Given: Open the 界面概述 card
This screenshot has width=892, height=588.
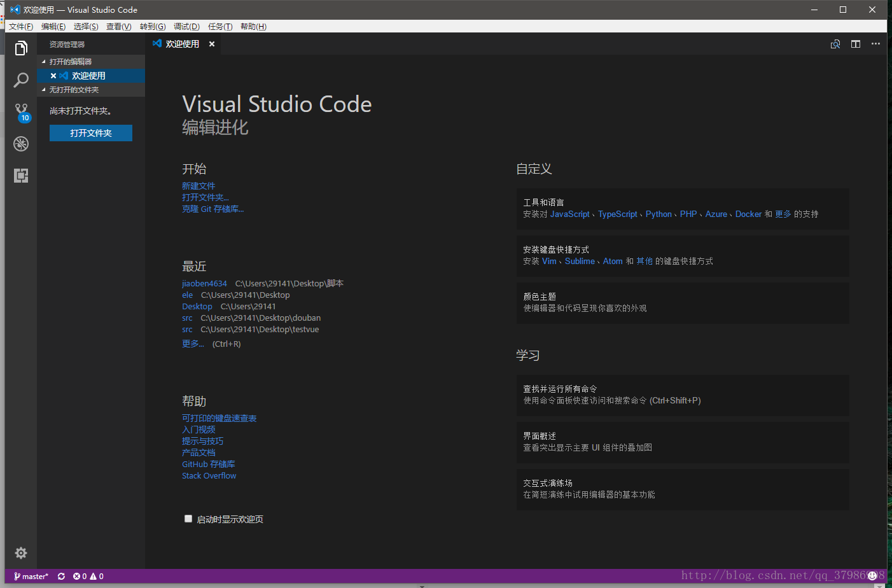Looking at the screenshot, I should [x=683, y=442].
